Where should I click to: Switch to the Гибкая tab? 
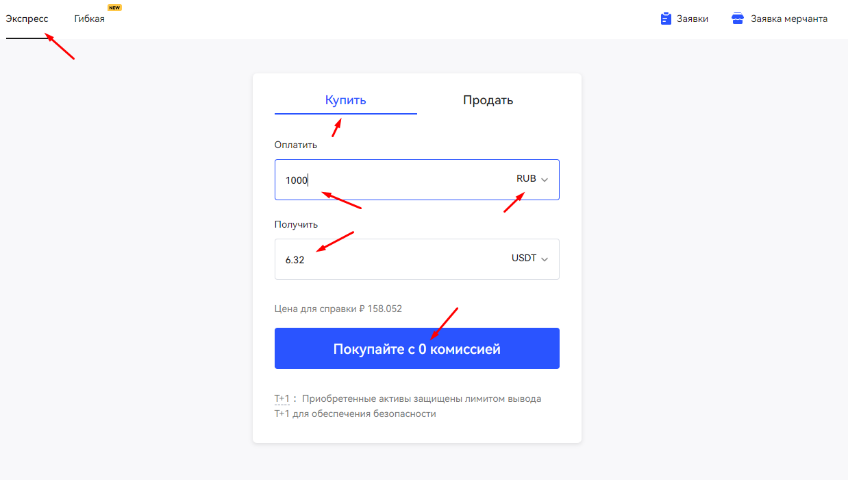pyautogui.click(x=89, y=19)
